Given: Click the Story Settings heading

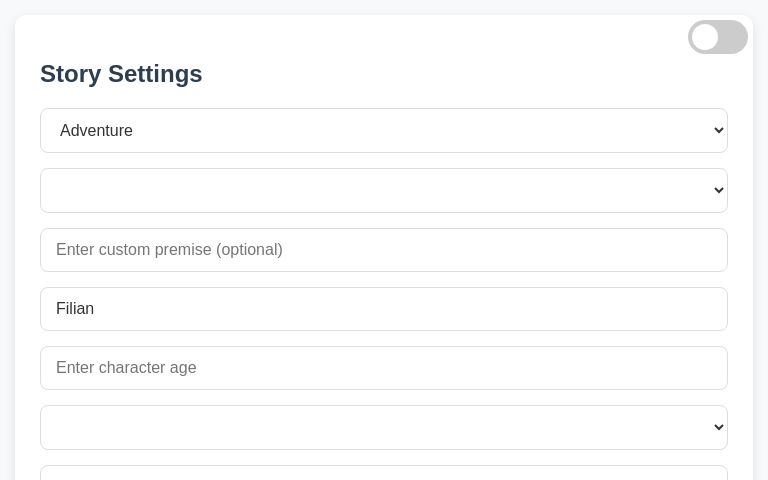Looking at the screenshot, I should [121, 74].
